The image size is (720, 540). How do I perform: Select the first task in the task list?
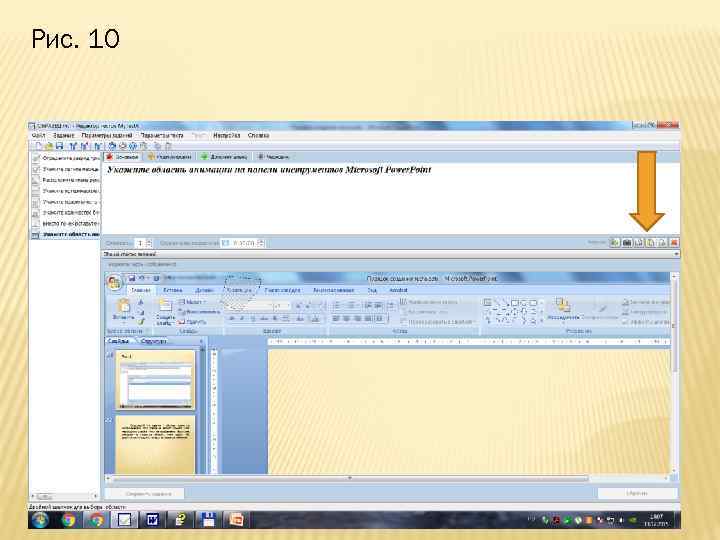pos(66,158)
